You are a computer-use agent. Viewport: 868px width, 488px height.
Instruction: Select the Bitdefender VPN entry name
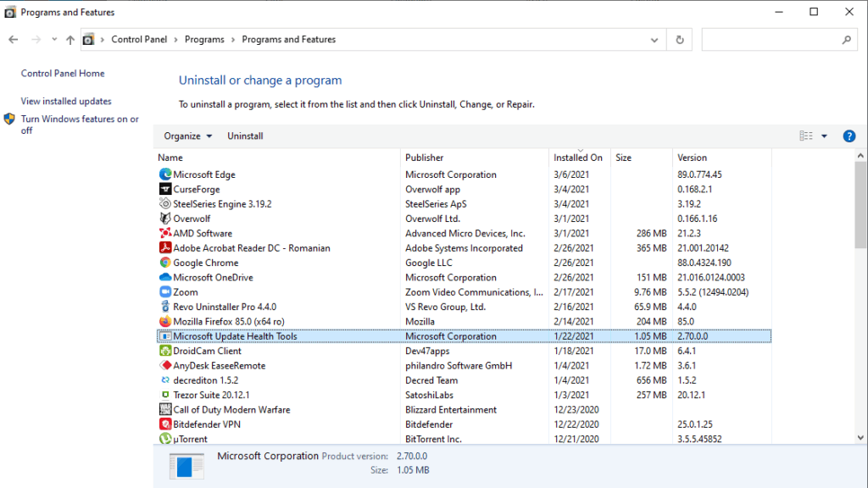tap(207, 424)
